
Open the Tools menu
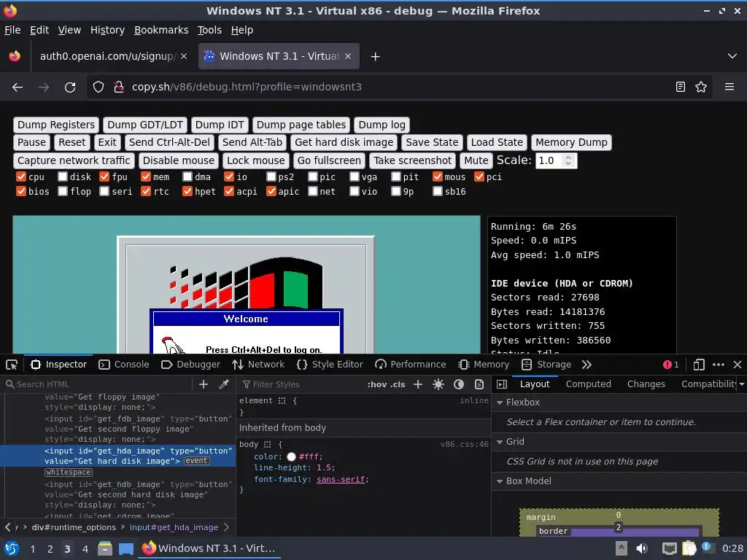pos(209,30)
